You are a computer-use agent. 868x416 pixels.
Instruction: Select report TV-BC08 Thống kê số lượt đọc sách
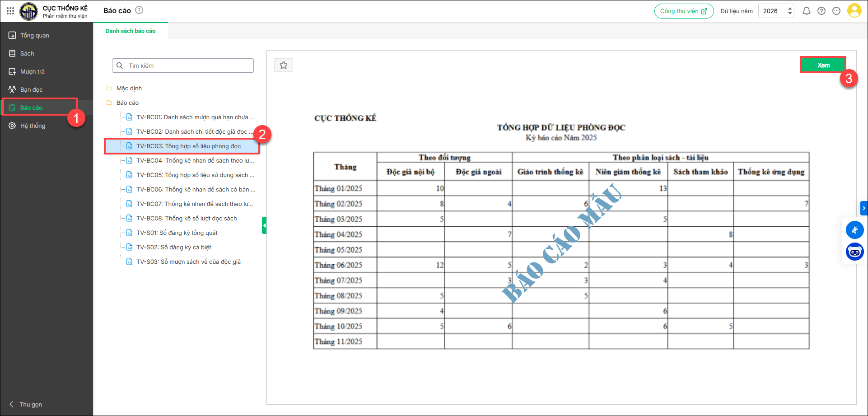187,218
